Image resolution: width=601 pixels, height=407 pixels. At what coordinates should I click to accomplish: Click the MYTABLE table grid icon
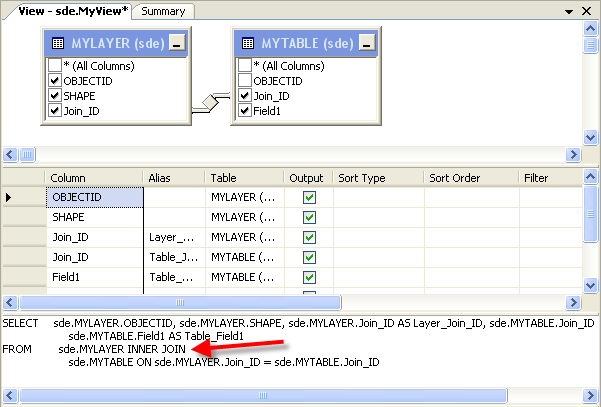(x=248, y=43)
